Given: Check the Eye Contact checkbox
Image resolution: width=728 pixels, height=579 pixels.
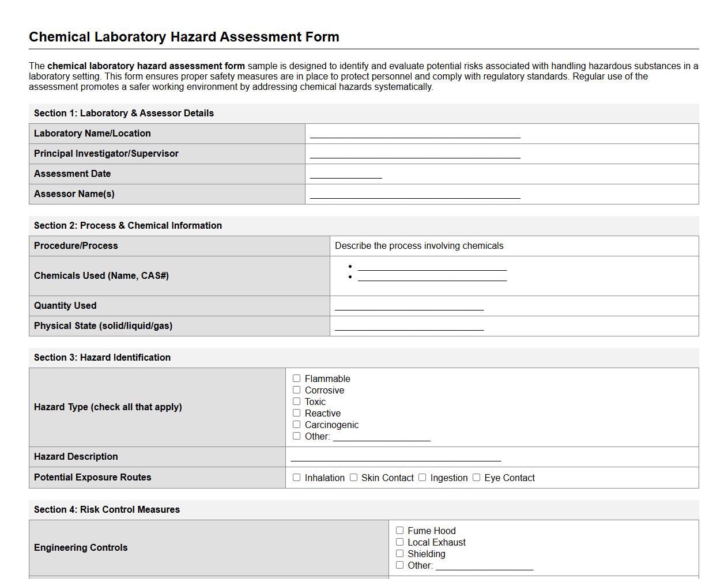Looking at the screenshot, I should tap(477, 477).
